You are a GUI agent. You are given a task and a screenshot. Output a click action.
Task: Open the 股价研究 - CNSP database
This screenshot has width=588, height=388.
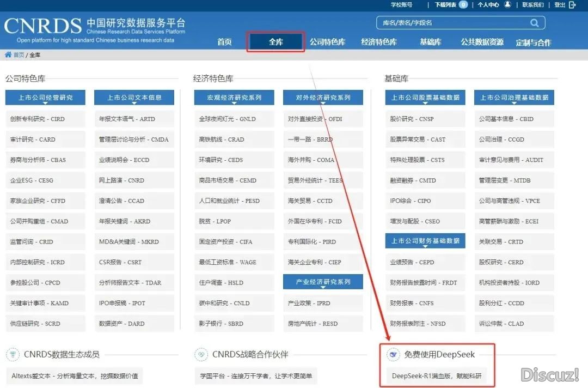[425, 119]
